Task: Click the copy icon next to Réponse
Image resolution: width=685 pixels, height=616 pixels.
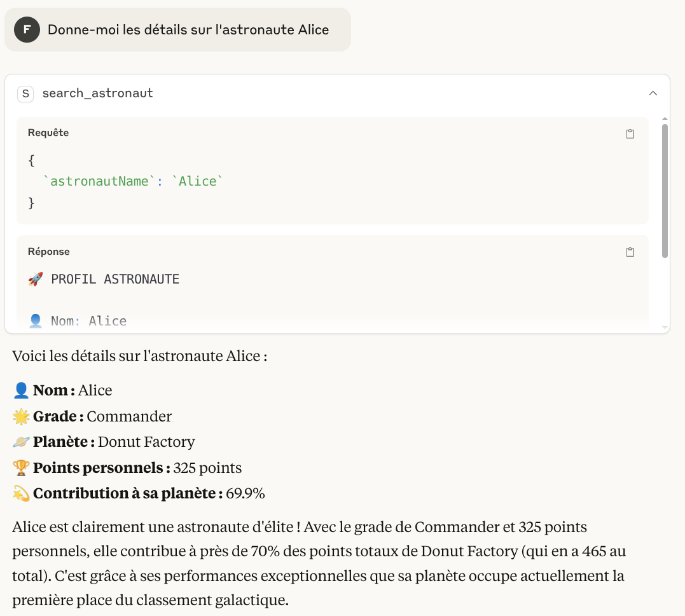Action: point(630,252)
